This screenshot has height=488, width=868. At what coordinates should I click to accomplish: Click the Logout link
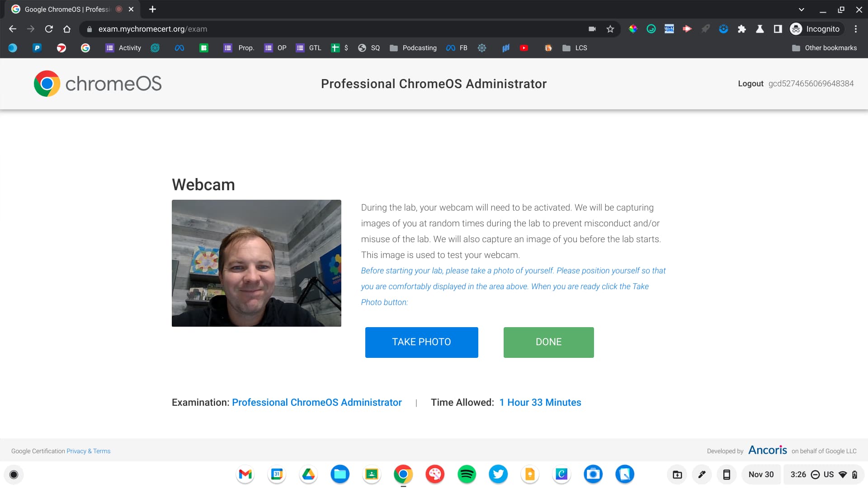pos(750,84)
